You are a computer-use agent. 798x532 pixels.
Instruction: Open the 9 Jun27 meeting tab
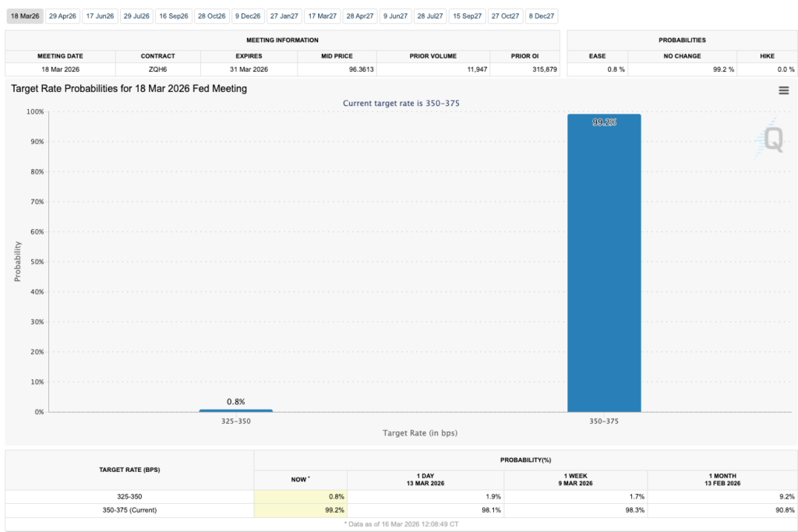coord(395,16)
